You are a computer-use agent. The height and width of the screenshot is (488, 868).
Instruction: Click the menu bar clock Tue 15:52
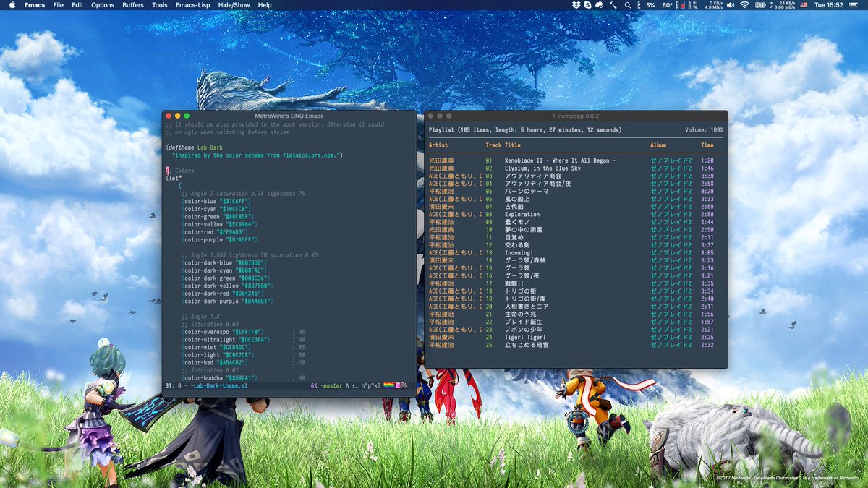(x=828, y=5)
